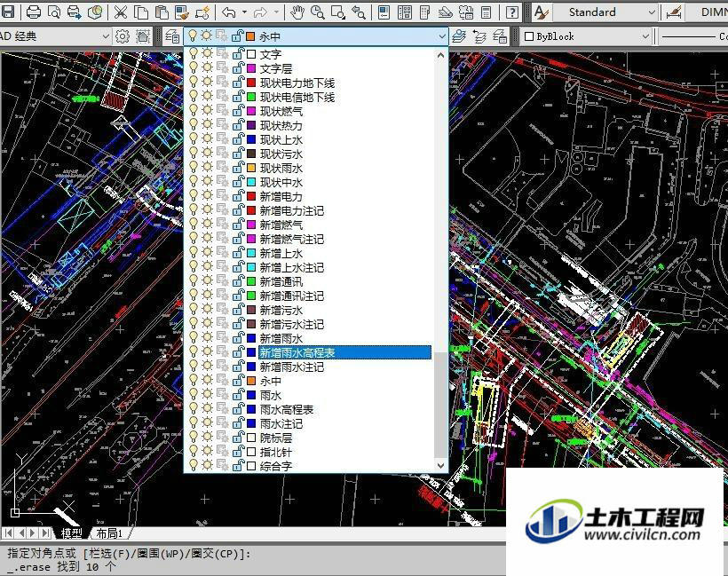This screenshot has width=728, height=576.
Task: Click the Plot printer icon
Action: coord(34,12)
